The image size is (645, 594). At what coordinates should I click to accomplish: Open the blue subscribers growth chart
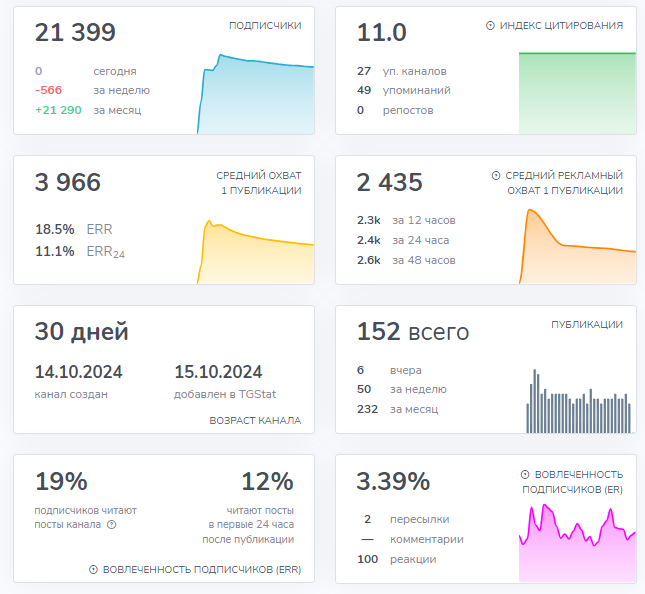256,95
